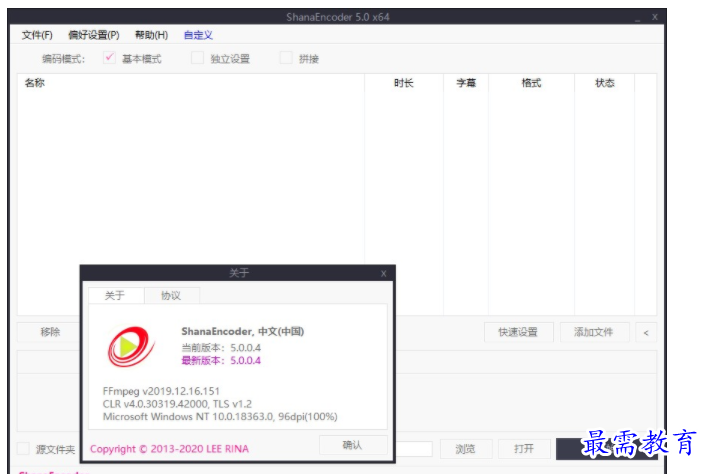Screen dimensions: 705x474
Task: Switch to the 关于 tab in dialog
Action: coord(116,295)
